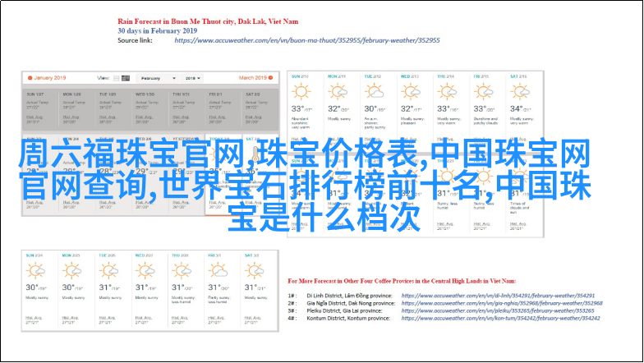Click 'Kontum District, Kontum province' label
644x363 pixels.
coord(348,319)
